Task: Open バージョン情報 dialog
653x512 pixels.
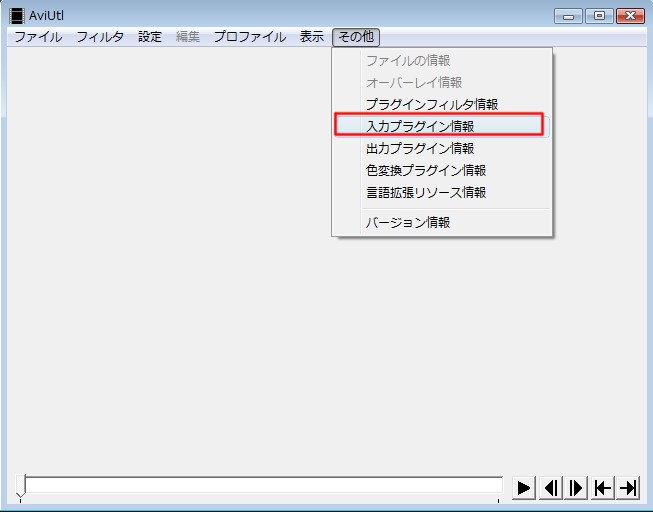Action: click(x=408, y=222)
